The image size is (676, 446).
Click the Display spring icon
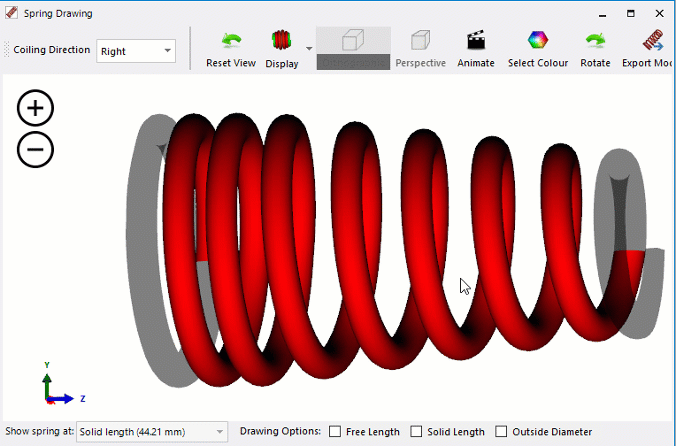tap(281, 41)
